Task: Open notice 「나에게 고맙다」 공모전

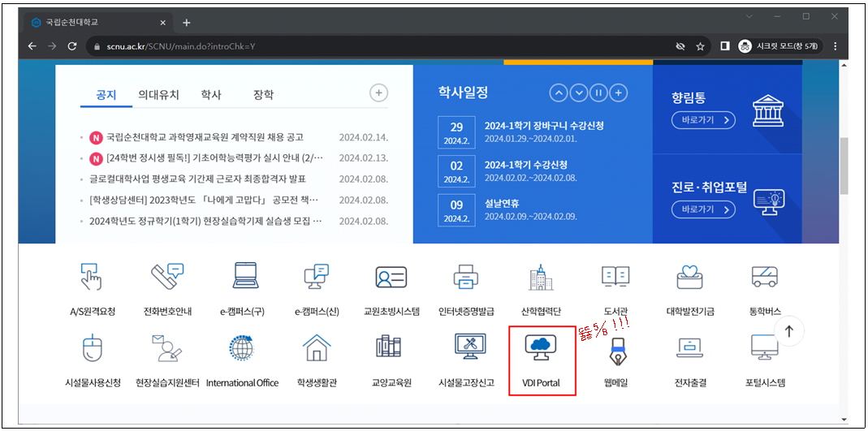Action: [x=204, y=200]
